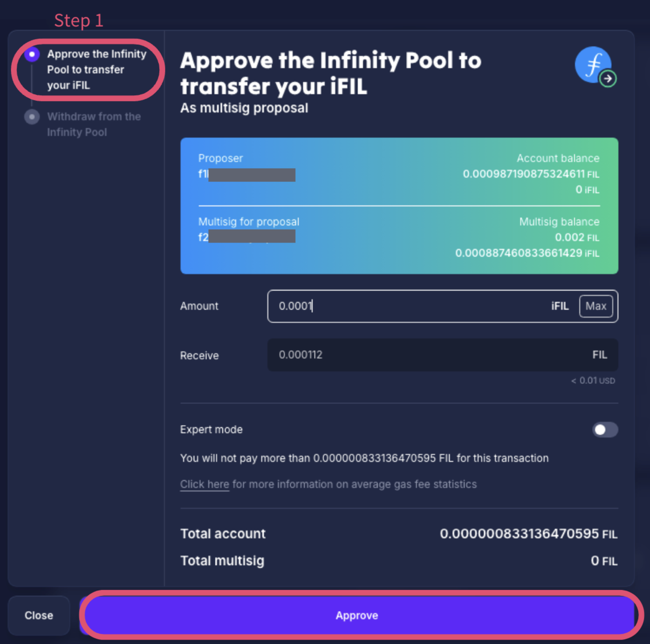Toggle the Expert mode switch

(x=605, y=430)
